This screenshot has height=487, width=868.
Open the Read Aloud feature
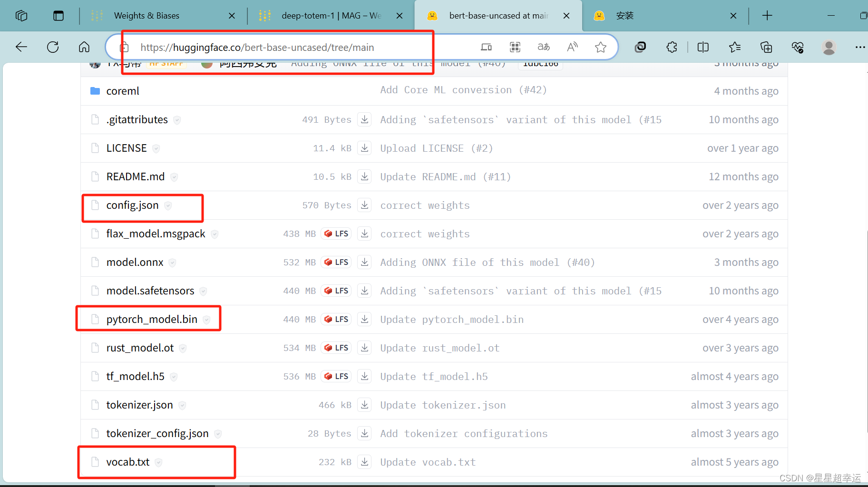[572, 47]
